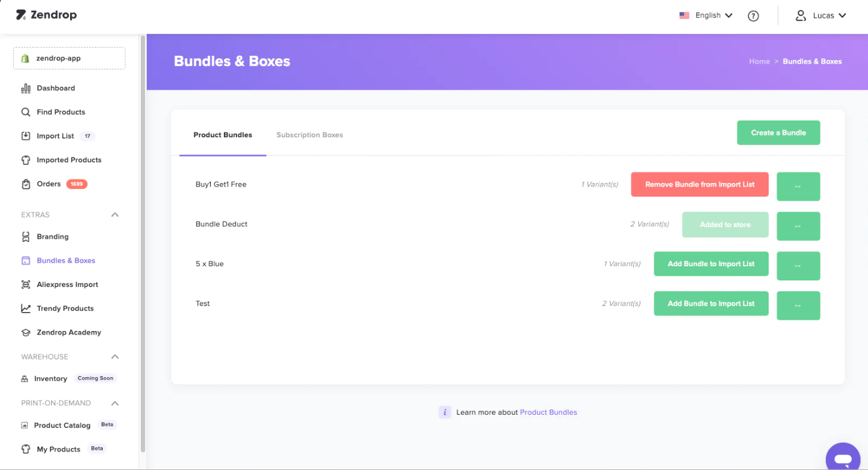Open more options for 5 x Blue
This screenshot has height=470, width=868.
(x=798, y=266)
